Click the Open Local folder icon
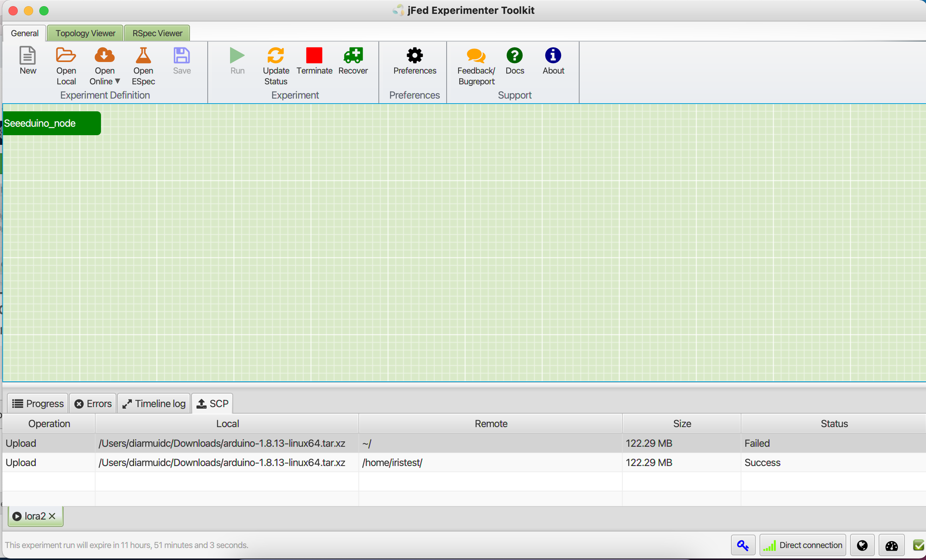Screen dimensions: 926x560 click(66, 56)
